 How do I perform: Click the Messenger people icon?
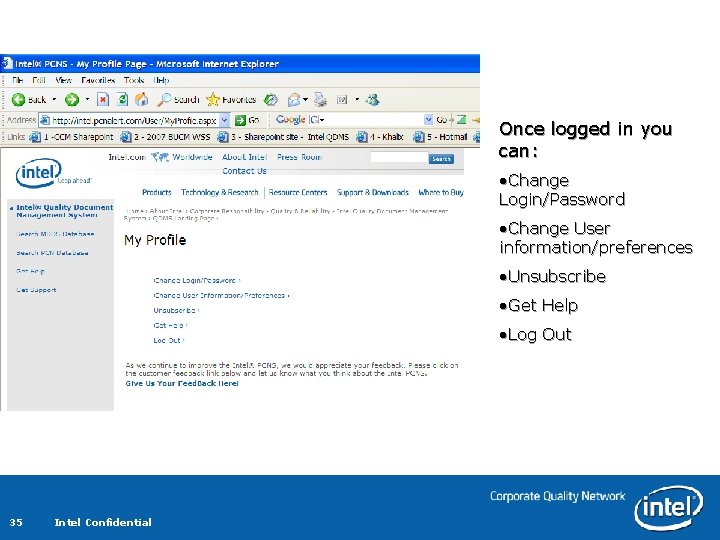[373, 100]
